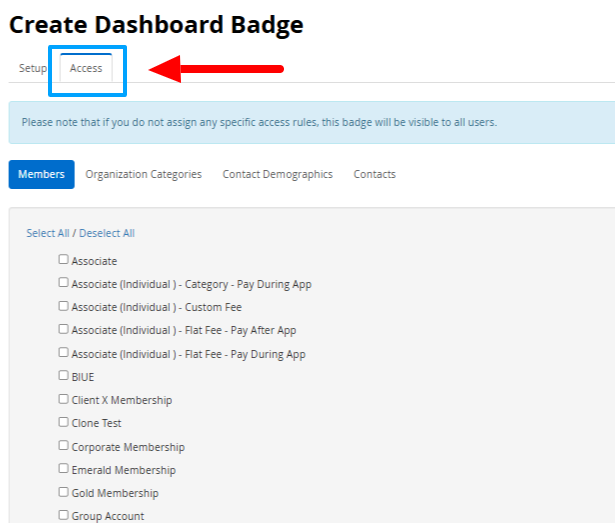This screenshot has width=615, height=523.
Task: Select Associate Flat Fee Pay During App
Action: [64, 353]
